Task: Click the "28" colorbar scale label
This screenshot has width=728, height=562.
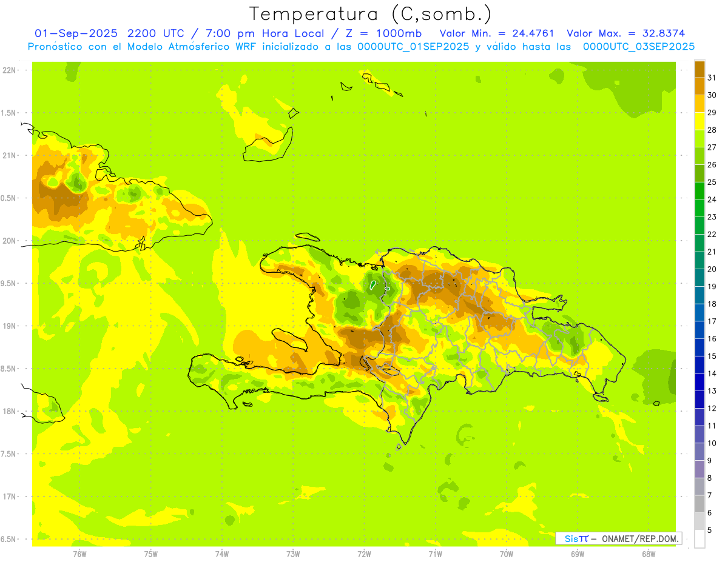Action: pyautogui.click(x=712, y=130)
